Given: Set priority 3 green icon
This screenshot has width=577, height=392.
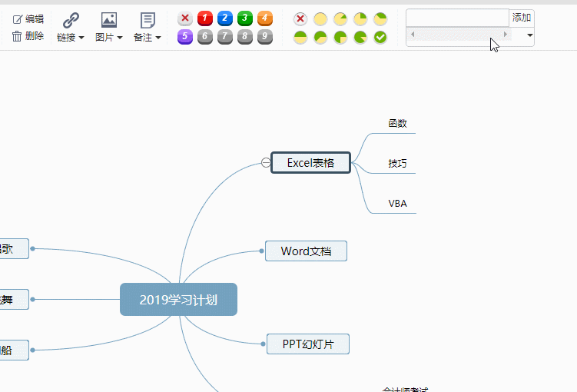Looking at the screenshot, I should point(245,18).
